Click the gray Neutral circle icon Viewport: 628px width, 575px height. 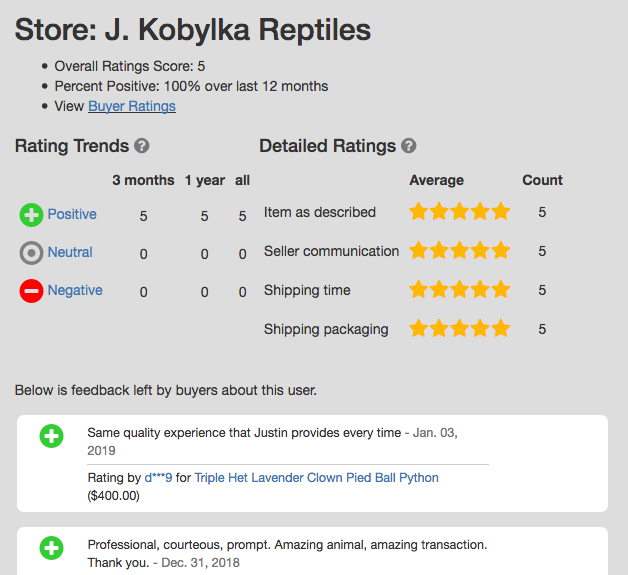pos(31,253)
